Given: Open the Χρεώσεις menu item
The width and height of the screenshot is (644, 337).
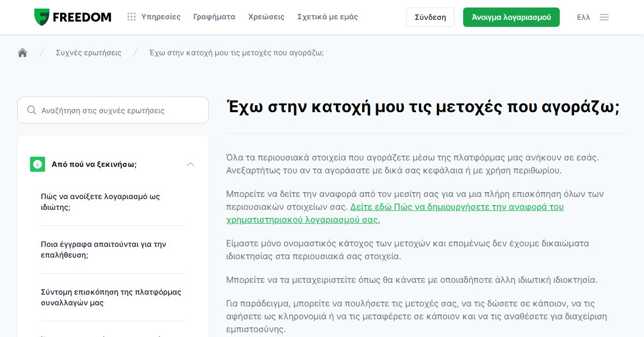Looking at the screenshot, I should 266,17.
